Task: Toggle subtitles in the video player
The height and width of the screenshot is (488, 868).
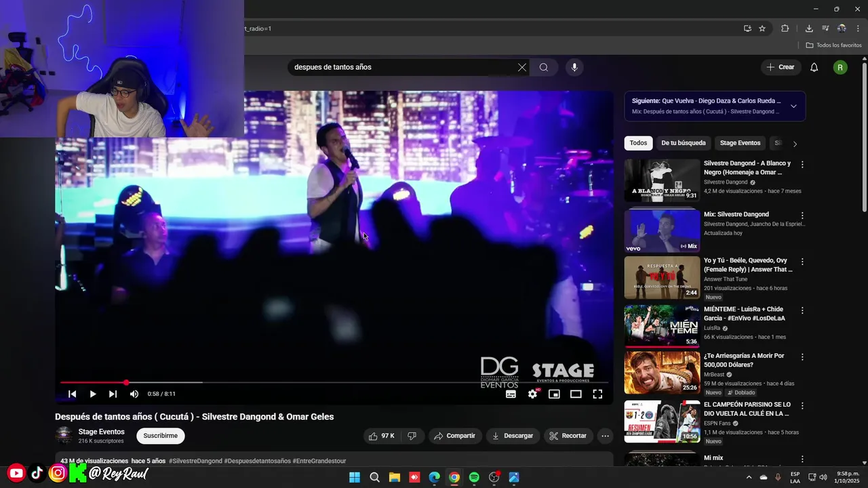Action: (x=511, y=394)
